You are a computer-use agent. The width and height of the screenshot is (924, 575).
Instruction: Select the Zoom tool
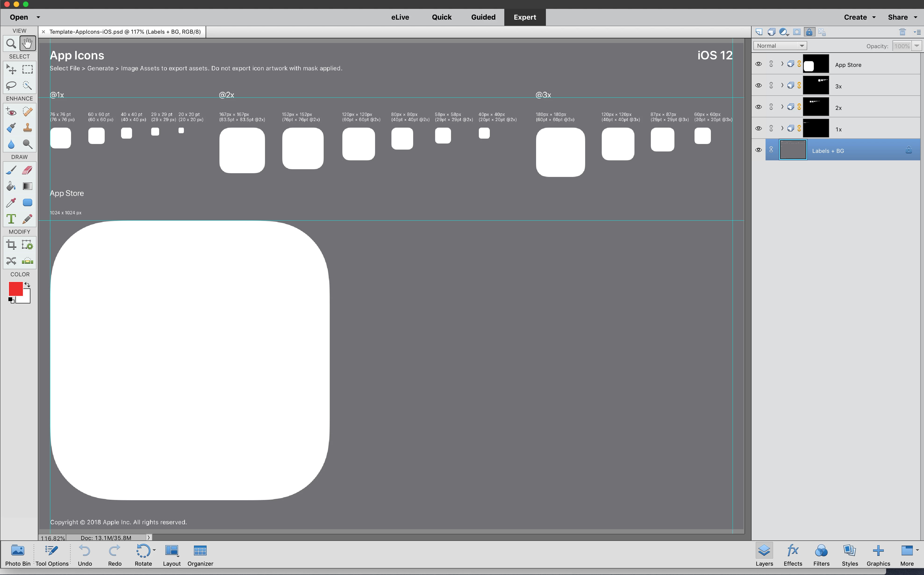[11, 43]
